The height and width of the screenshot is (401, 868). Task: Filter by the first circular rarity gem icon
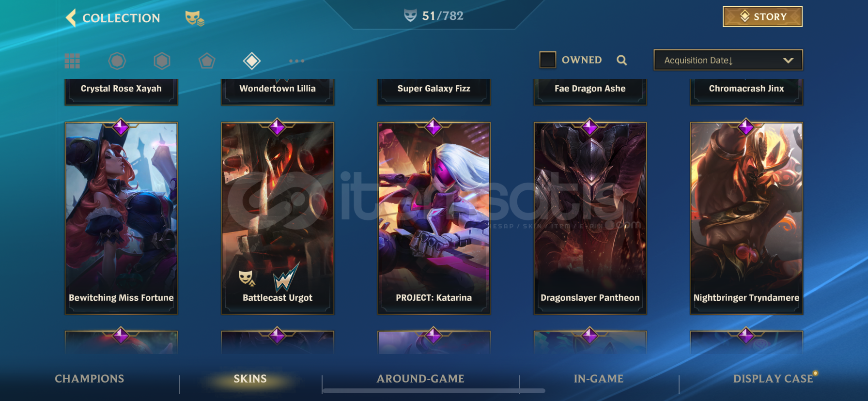(117, 61)
